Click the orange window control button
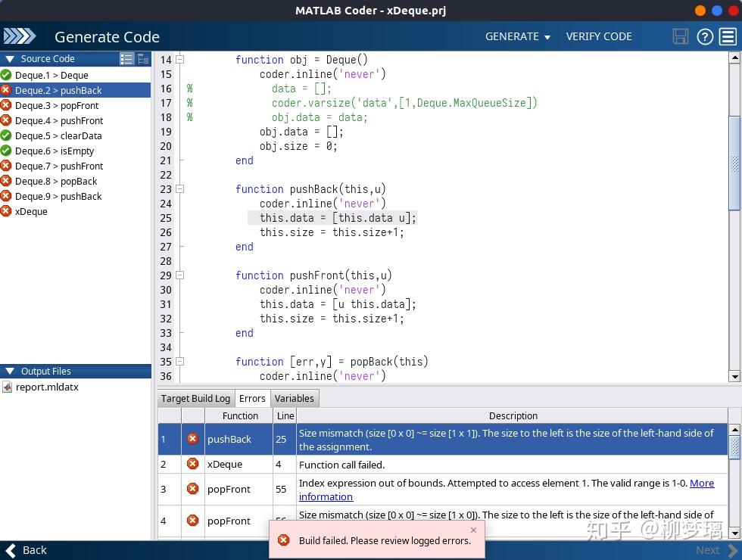 point(700,10)
